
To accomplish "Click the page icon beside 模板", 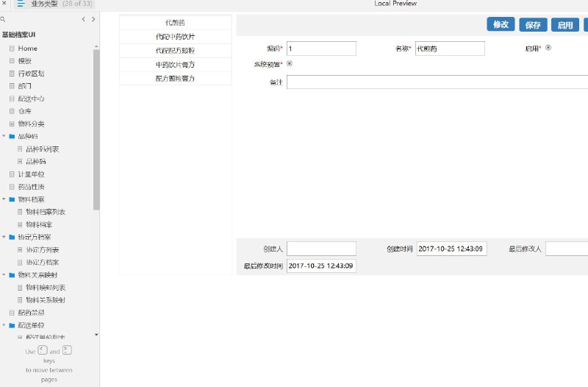I will point(12,61).
